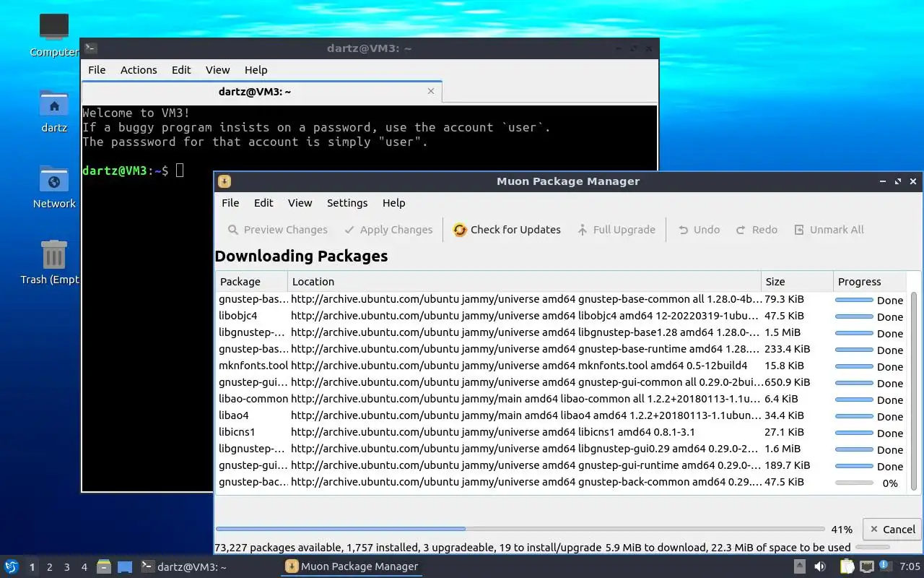Open terminal View menu
924x578 pixels.
(x=217, y=70)
